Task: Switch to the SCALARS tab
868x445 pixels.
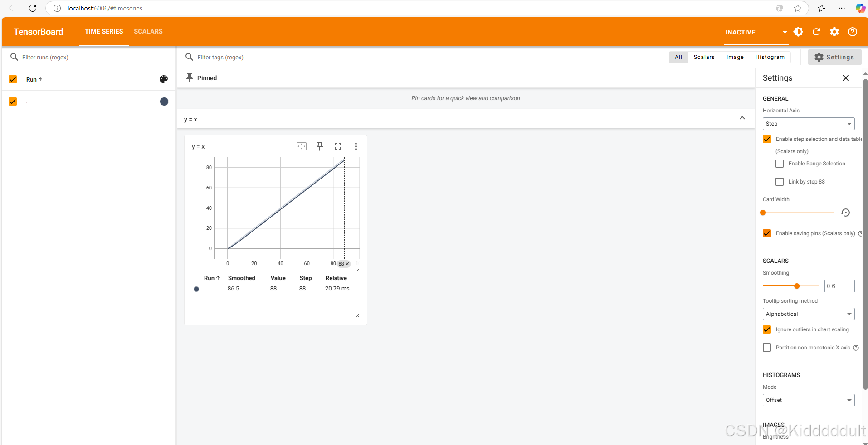Action: [148, 31]
